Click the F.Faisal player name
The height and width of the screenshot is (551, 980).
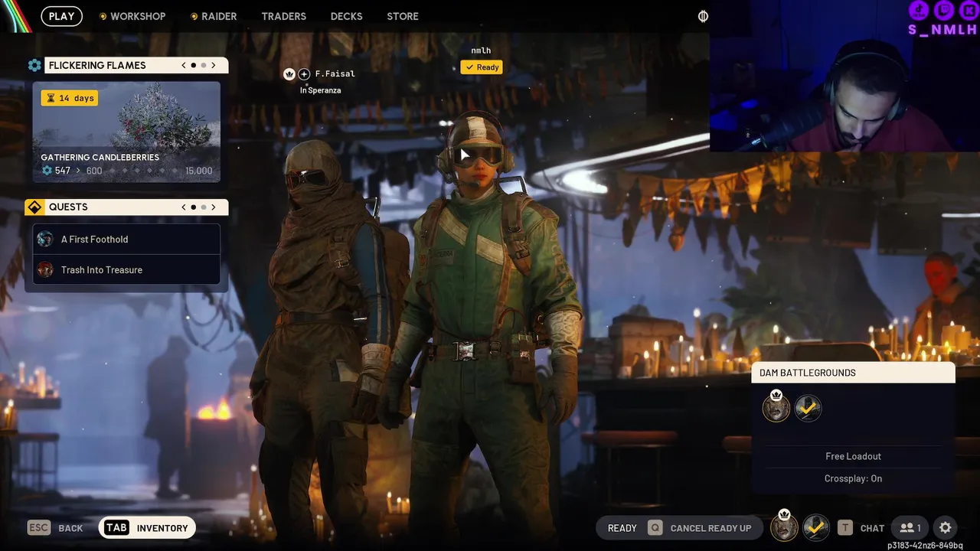pos(335,73)
